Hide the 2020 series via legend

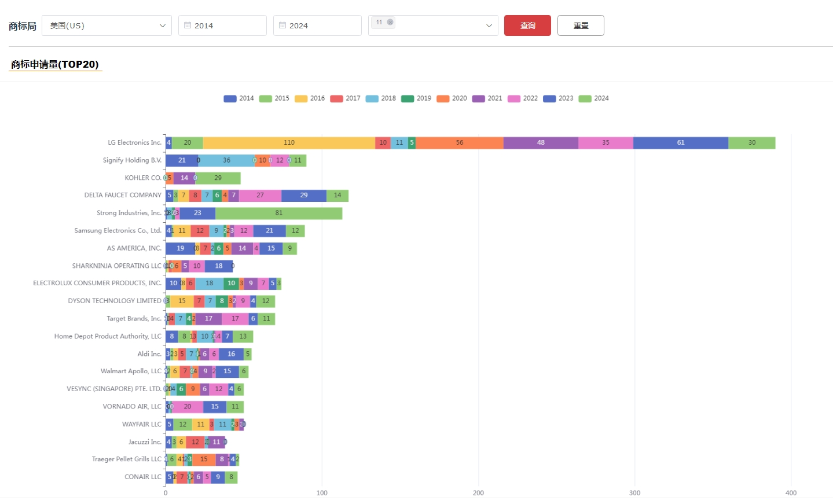click(x=452, y=98)
